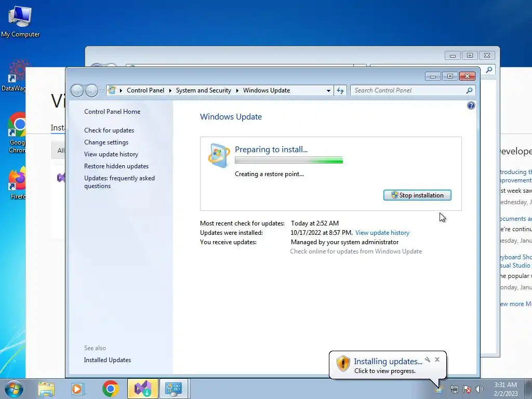Minimize the background Explorer window
This screenshot has height=399, width=532.
453,55
